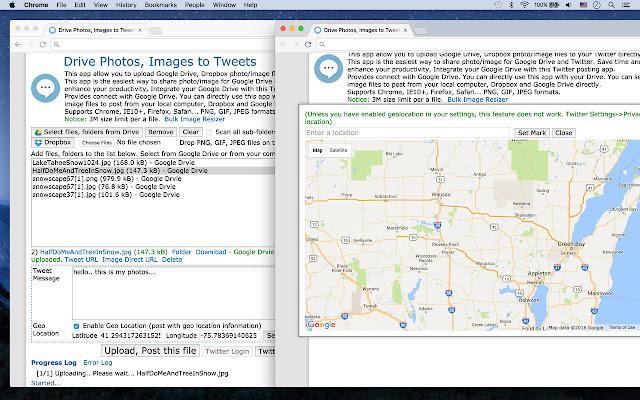Screen dimensions: 640x400
Task: Select snowscape67[1].jpg in file list
Action: click(153, 187)
